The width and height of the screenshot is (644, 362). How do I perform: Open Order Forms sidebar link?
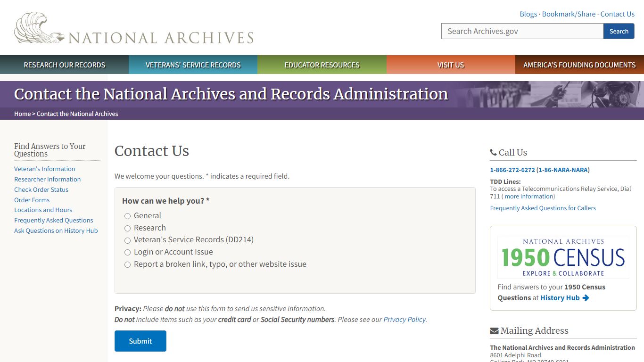coord(32,200)
